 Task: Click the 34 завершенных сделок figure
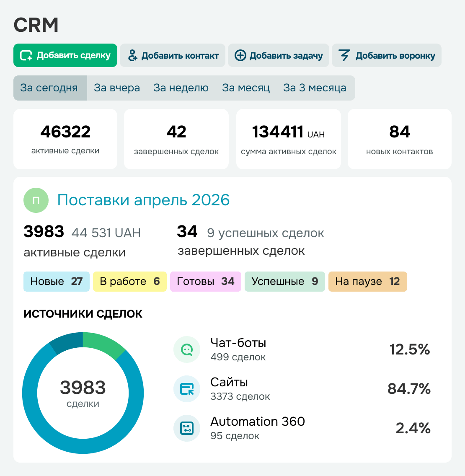(x=187, y=232)
